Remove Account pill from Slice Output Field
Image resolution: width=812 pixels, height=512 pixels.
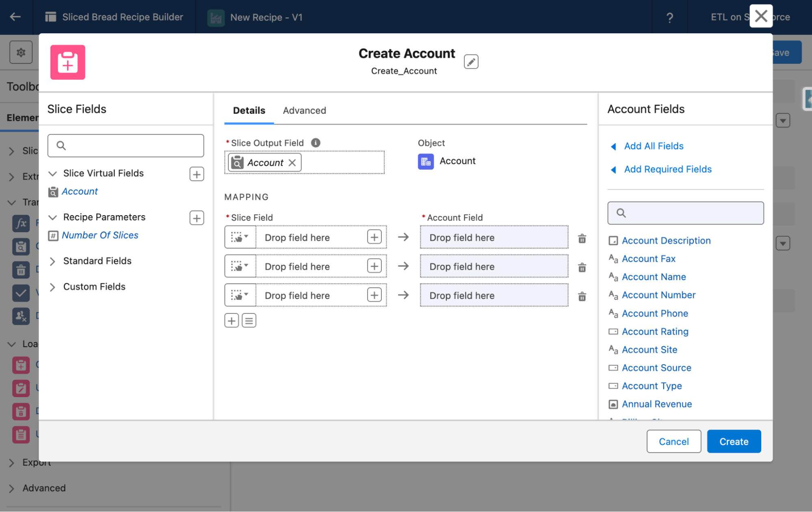(x=292, y=163)
